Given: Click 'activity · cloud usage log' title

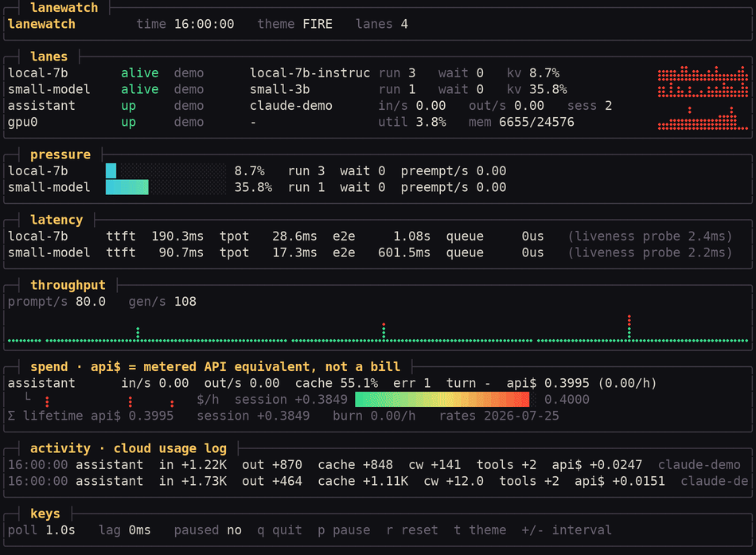Looking at the screenshot, I should click(128, 448).
